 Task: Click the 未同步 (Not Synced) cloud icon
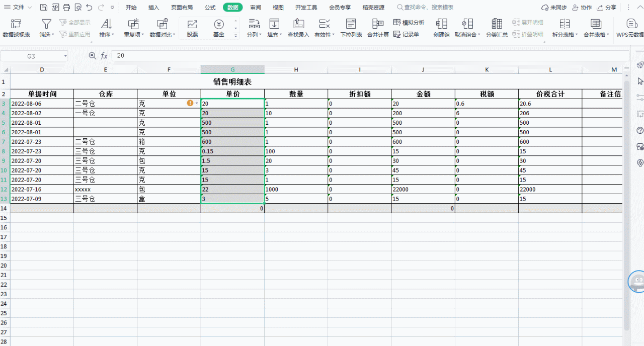[x=544, y=8]
